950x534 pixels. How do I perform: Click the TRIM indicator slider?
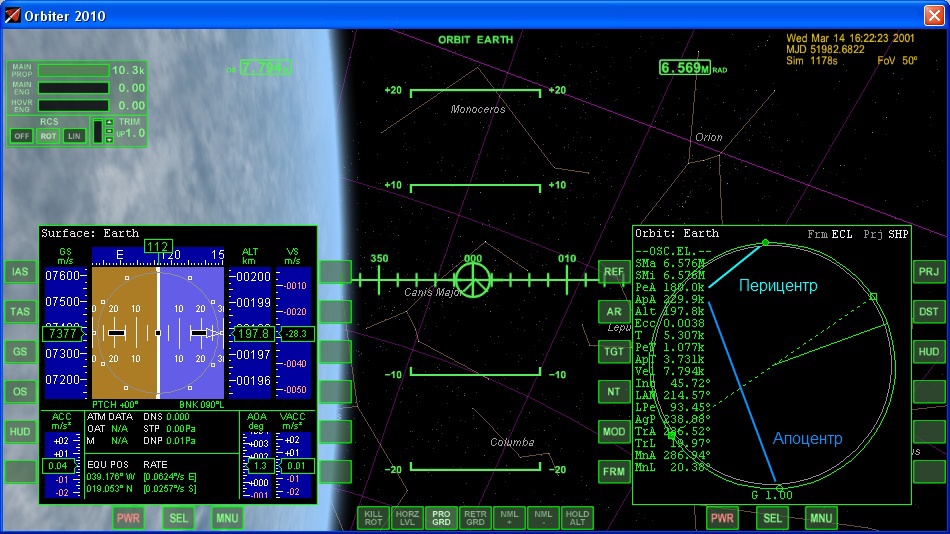[x=98, y=131]
